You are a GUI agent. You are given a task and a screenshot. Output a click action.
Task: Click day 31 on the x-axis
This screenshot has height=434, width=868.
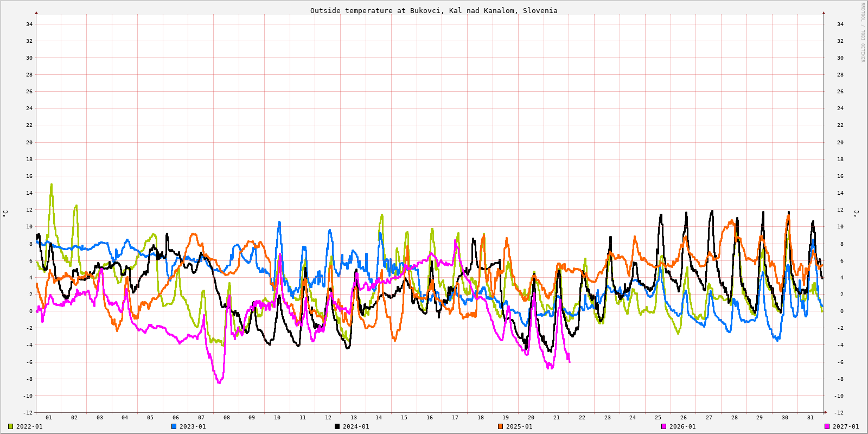tap(810, 418)
